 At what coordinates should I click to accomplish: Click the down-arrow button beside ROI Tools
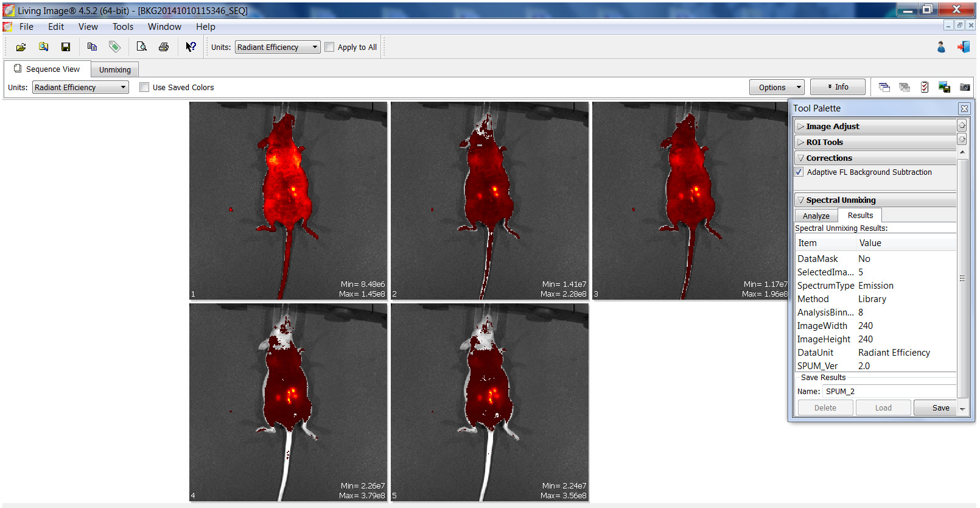[x=962, y=139]
